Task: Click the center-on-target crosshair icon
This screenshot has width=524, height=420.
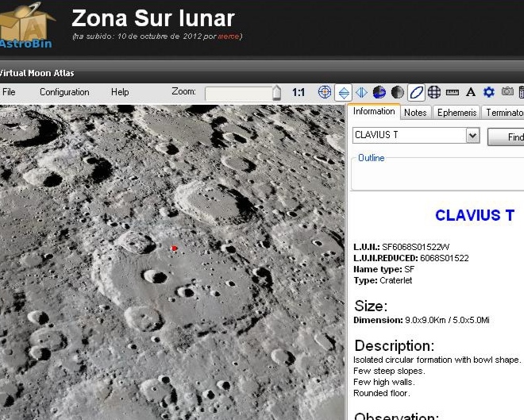Action: coord(325,92)
